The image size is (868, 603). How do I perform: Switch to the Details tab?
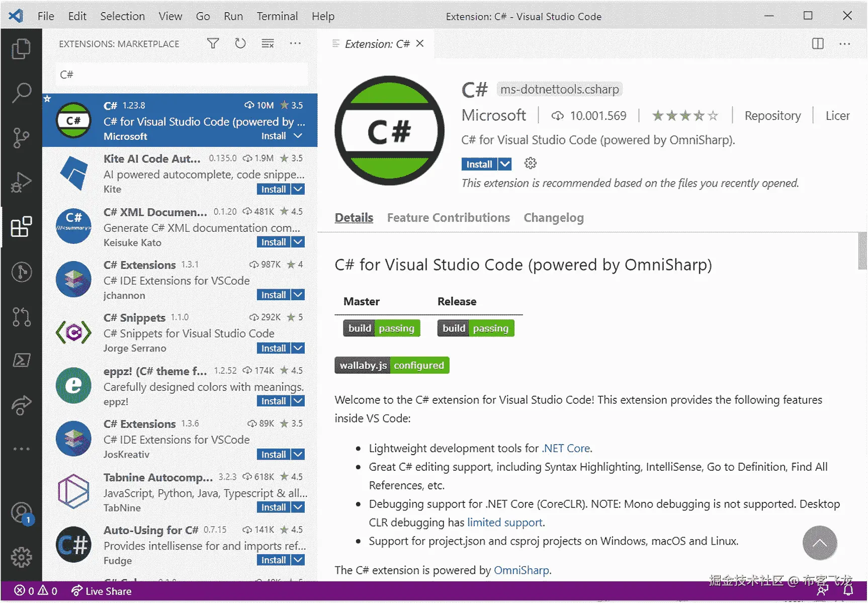coord(354,218)
